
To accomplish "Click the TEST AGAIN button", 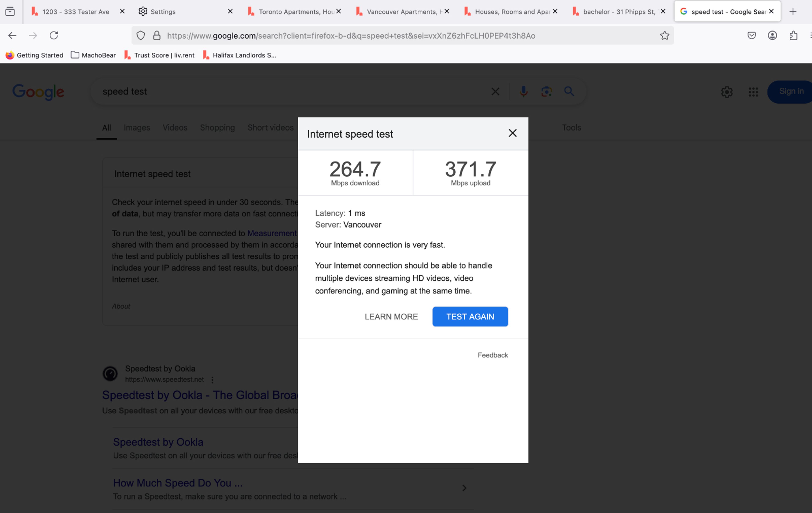I will 470,316.
